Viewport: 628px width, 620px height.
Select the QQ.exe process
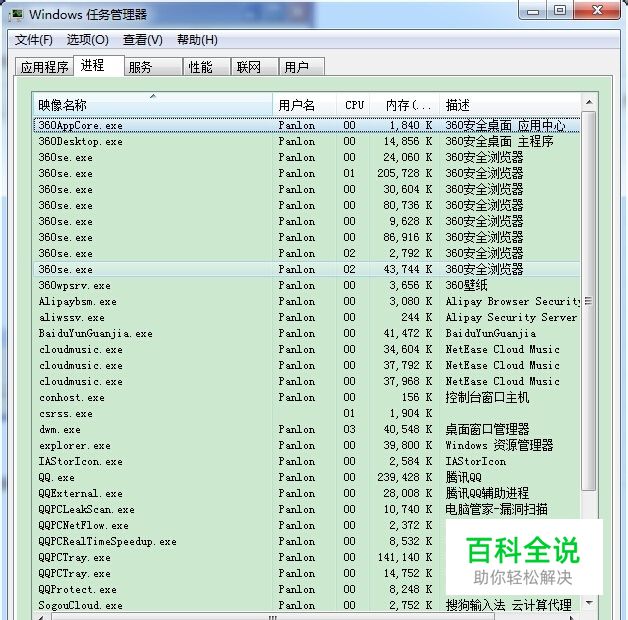[306, 477]
